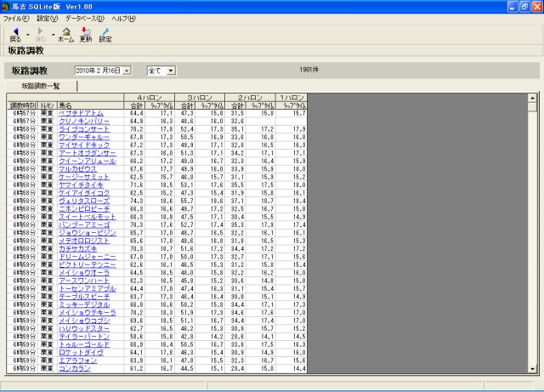The width and height of the screenshot is (544, 392).
Task: Click 74.3 total in ヴェリタスローズ row
Action: click(x=136, y=201)
